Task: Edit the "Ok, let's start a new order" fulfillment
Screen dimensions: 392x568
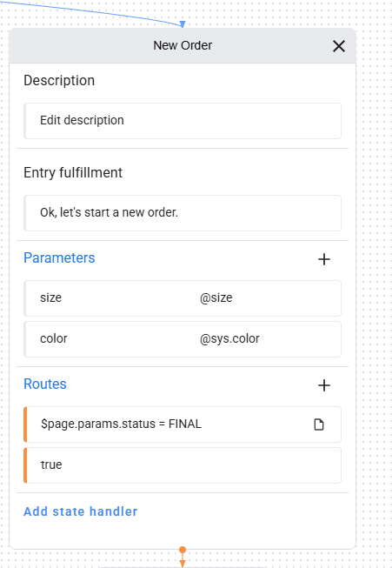Action: (183, 212)
